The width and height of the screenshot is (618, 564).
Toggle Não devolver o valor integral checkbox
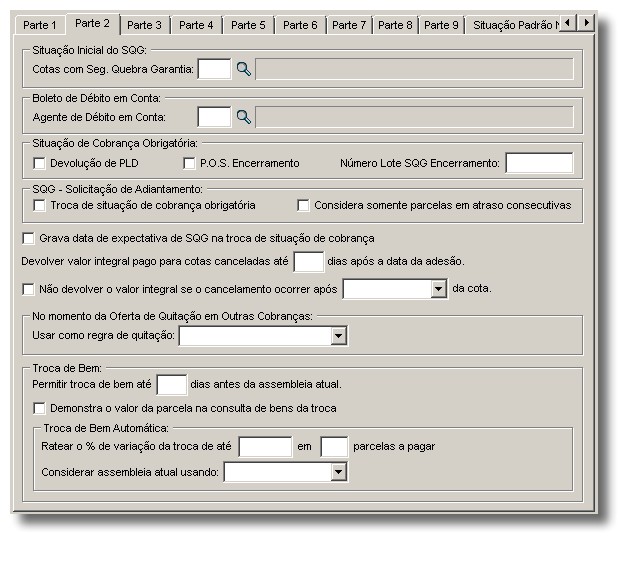pos(28,289)
